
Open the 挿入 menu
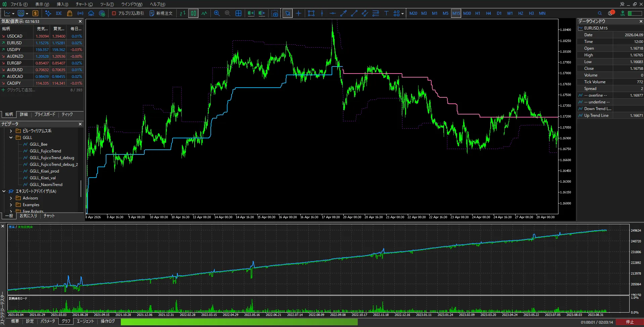pos(62,4)
